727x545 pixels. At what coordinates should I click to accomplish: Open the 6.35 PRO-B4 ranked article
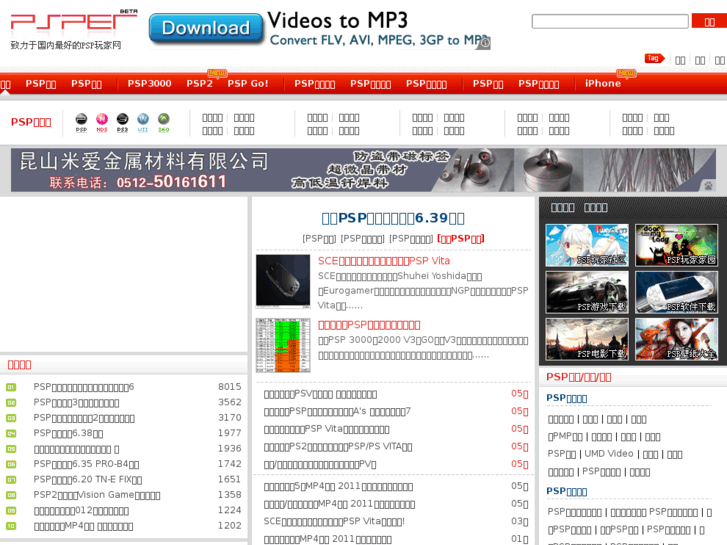(86, 464)
